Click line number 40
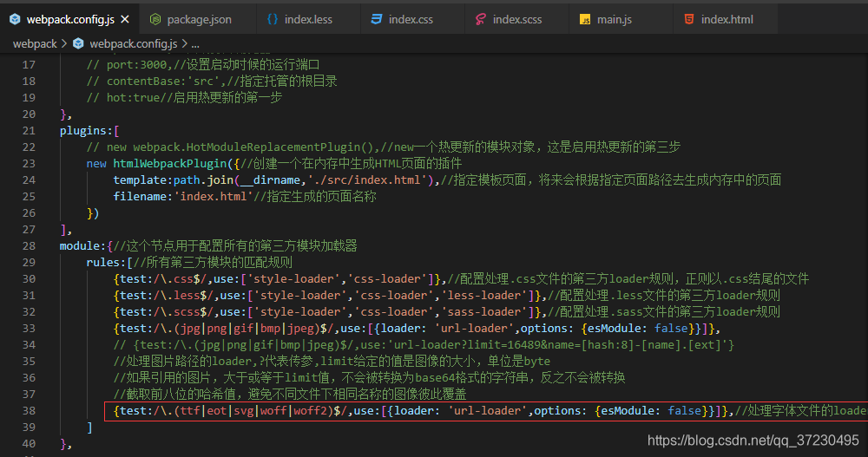The width and height of the screenshot is (868, 457). point(29,444)
